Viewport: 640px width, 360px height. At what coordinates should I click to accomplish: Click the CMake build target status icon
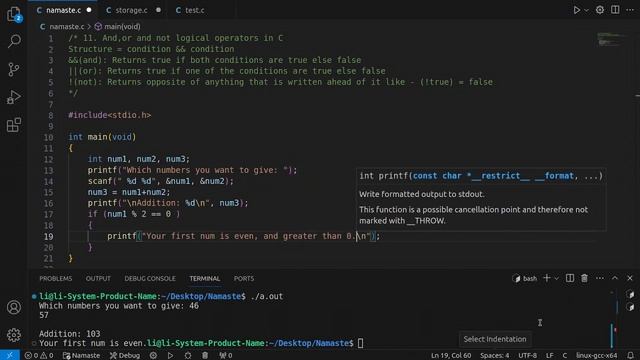tap(153, 356)
